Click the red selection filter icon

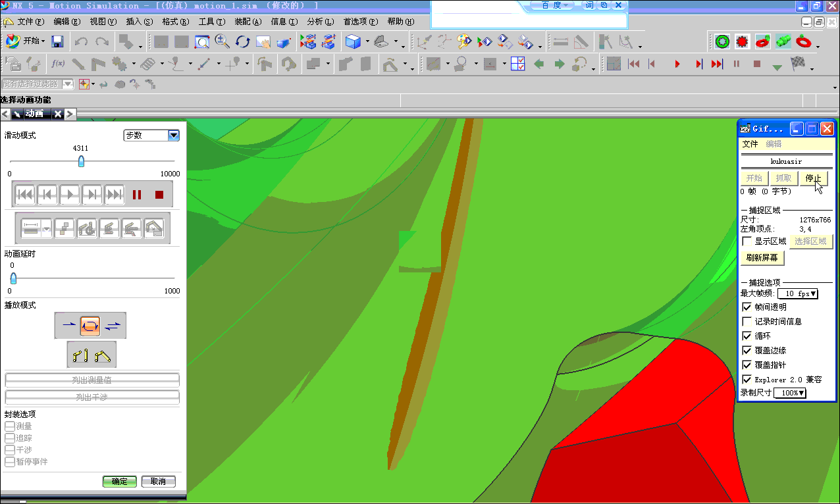(84, 84)
